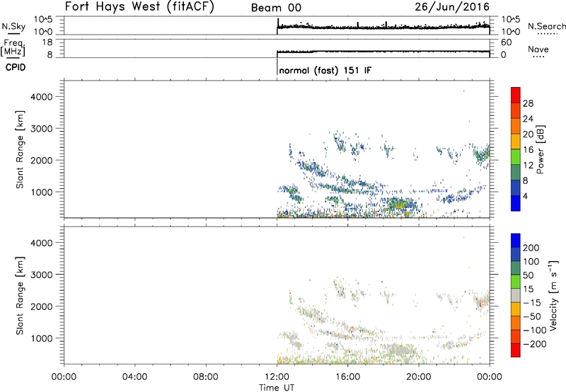Click the 3000 tick on velocity panel axis

[42, 275]
